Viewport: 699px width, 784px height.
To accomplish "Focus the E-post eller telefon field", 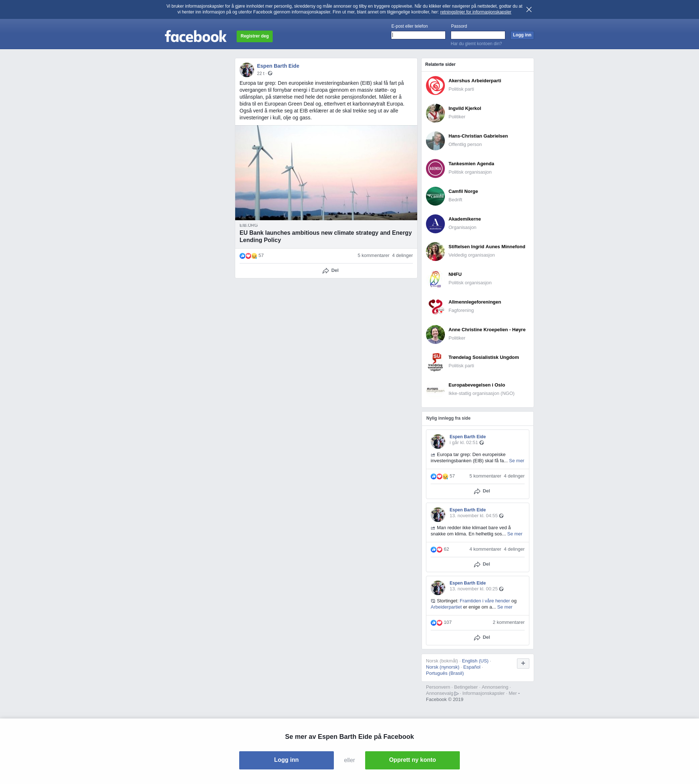I will [418, 35].
